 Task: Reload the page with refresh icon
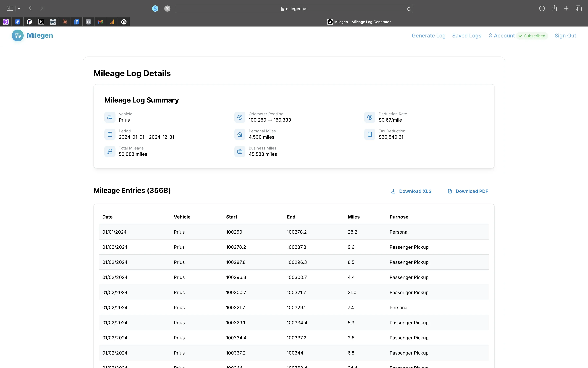coord(409,9)
